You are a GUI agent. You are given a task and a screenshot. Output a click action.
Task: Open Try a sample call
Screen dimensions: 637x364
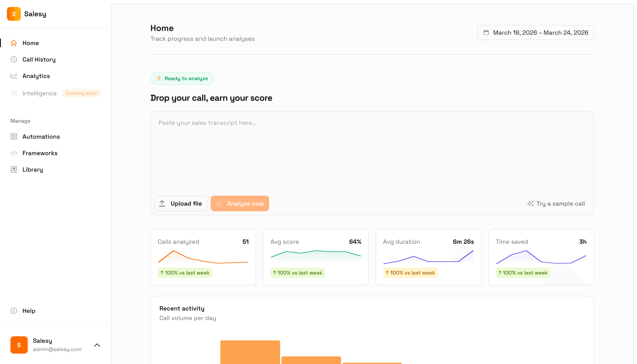pyautogui.click(x=561, y=203)
